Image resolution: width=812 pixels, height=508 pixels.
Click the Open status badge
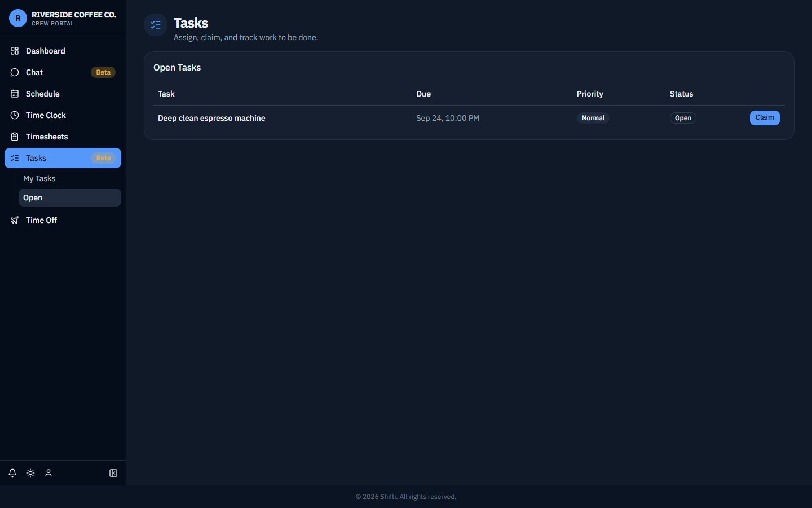[683, 118]
